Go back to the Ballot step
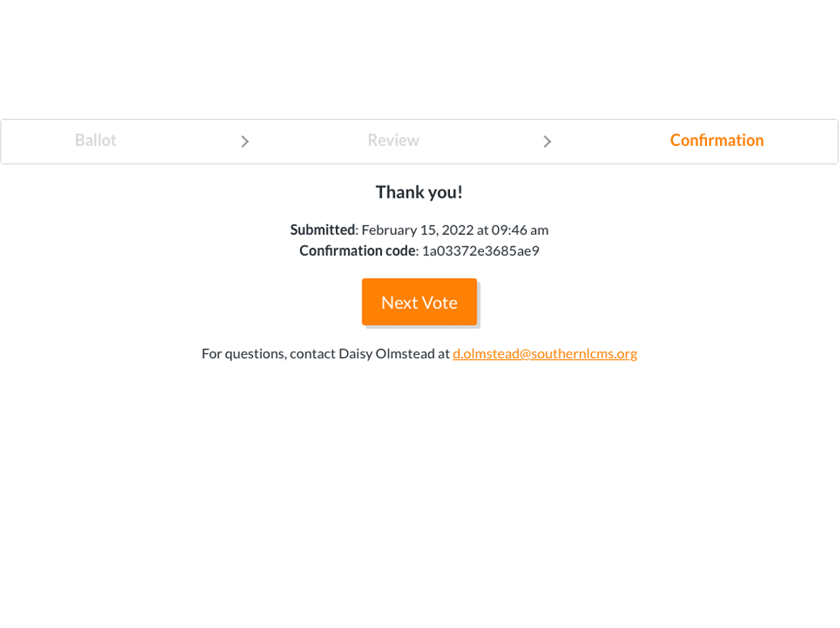The width and height of the screenshot is (840, 628). (96, 140)
